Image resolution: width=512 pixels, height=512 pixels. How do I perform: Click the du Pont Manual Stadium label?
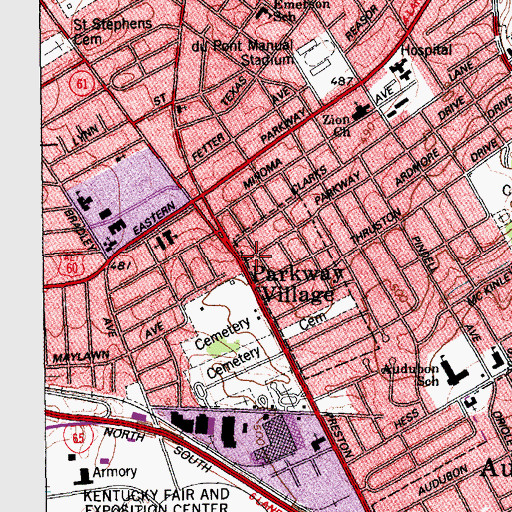243,53
